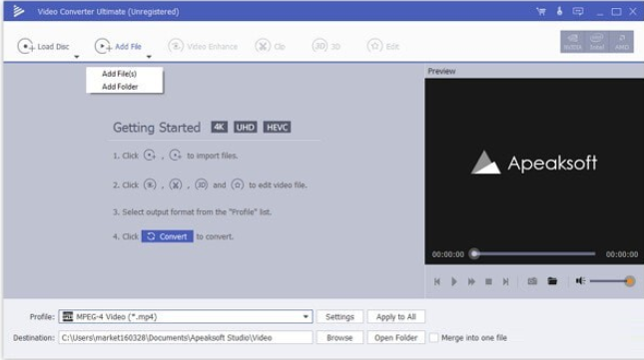Click the 4K badge
Image resolution: width=644 pixels, height=360 pixels.
pos(219,127)
